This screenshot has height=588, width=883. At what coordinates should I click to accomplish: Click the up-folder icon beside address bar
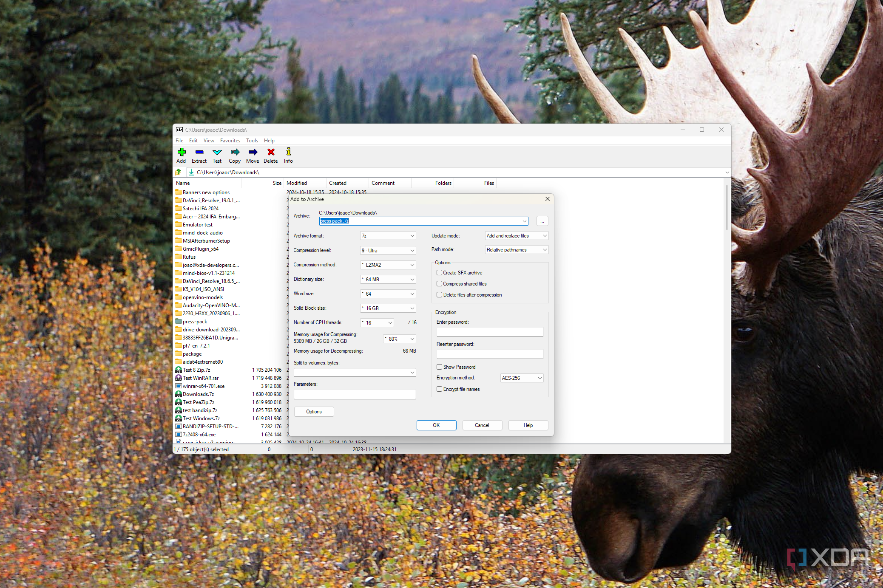coord(179,172)
